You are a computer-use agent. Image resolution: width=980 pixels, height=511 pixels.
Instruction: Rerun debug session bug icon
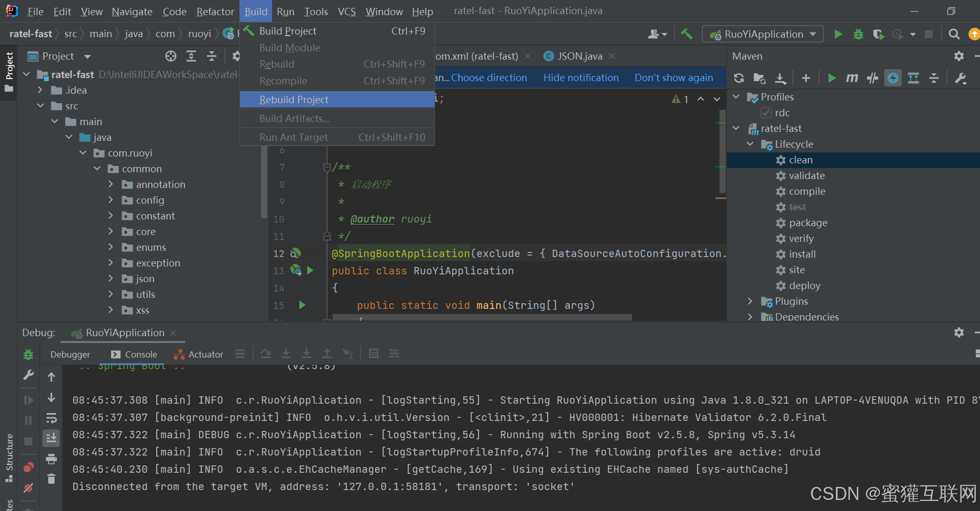pyautogui.click(x=28, y=354)
